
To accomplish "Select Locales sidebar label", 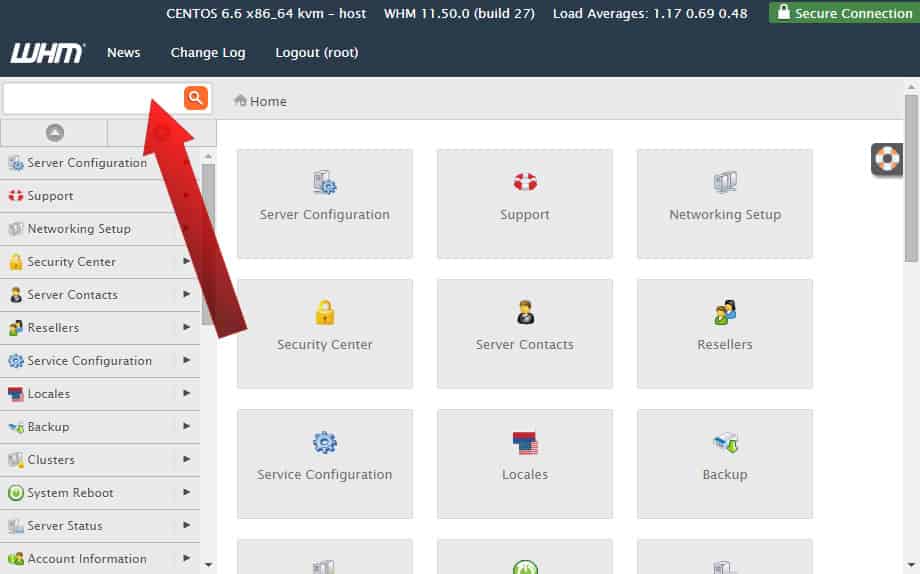I will click(x=49, y=394).
